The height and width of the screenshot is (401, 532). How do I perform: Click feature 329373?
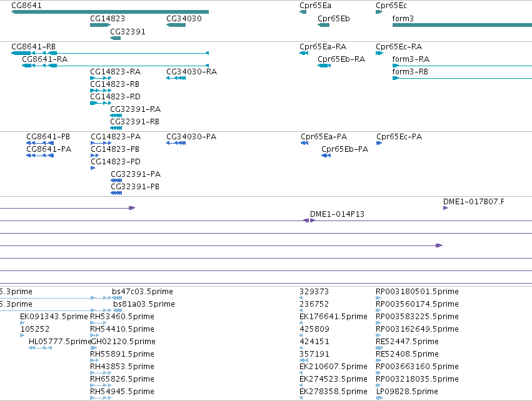[301, 298]
